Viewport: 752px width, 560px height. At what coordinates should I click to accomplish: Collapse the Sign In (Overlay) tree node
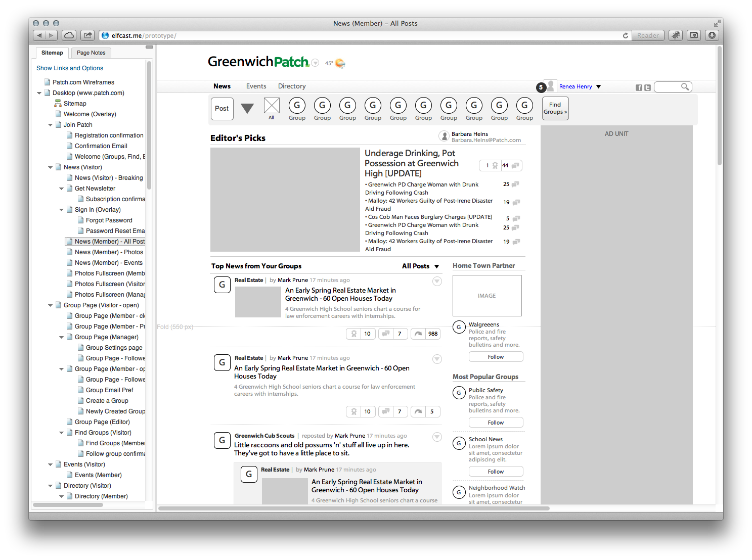(61, 209)
